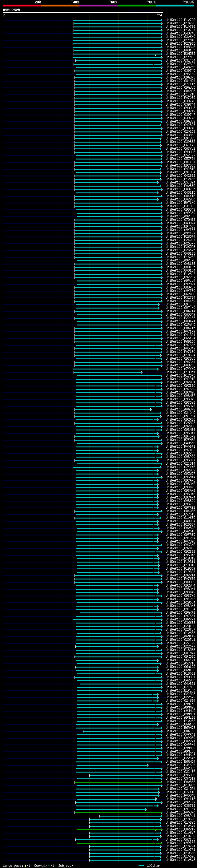
Task: Click the green alignment bar for UniRef100_P00870
Action: [x=118, y=812]
